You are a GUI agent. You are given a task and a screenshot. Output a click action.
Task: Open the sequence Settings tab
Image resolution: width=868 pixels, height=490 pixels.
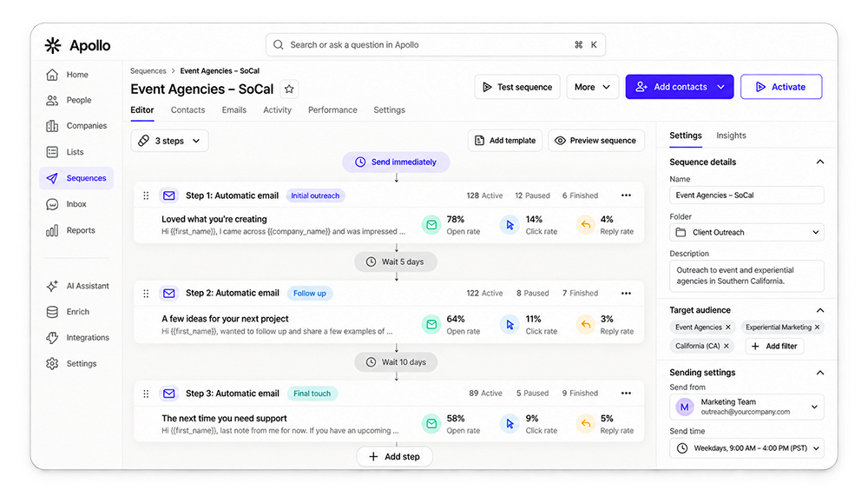pyautogui.click(x=389, y=109)
